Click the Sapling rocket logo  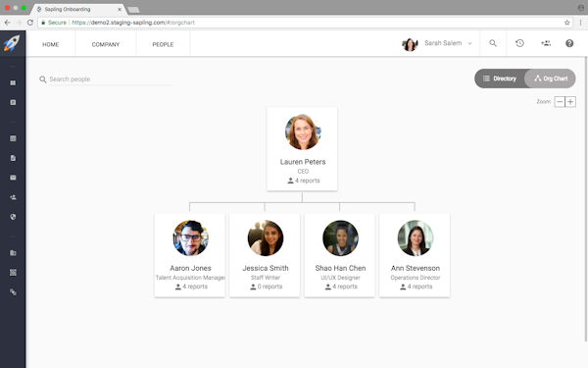click(x=12, y=43)
